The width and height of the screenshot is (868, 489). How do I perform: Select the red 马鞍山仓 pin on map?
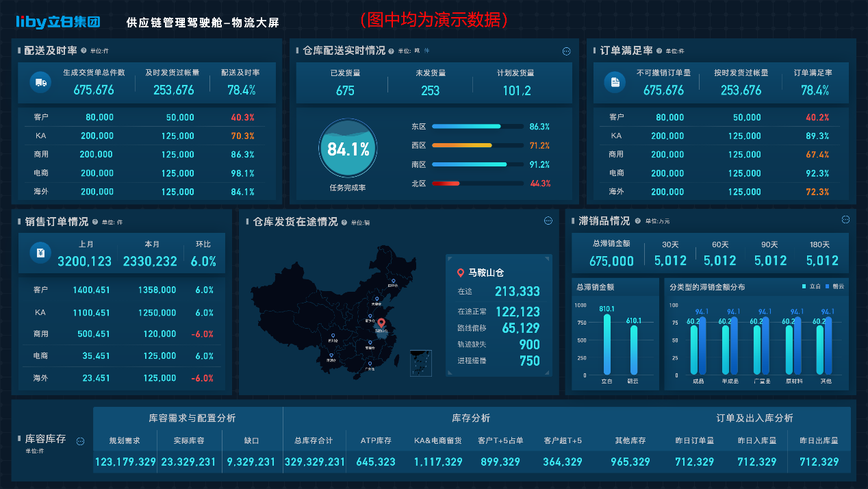coord(381,323)
